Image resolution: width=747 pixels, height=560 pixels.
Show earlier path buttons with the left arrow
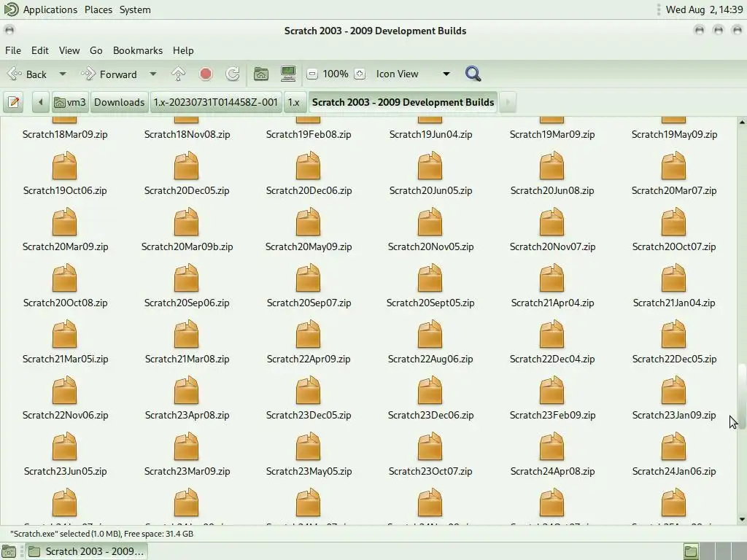tap(41, 102)
